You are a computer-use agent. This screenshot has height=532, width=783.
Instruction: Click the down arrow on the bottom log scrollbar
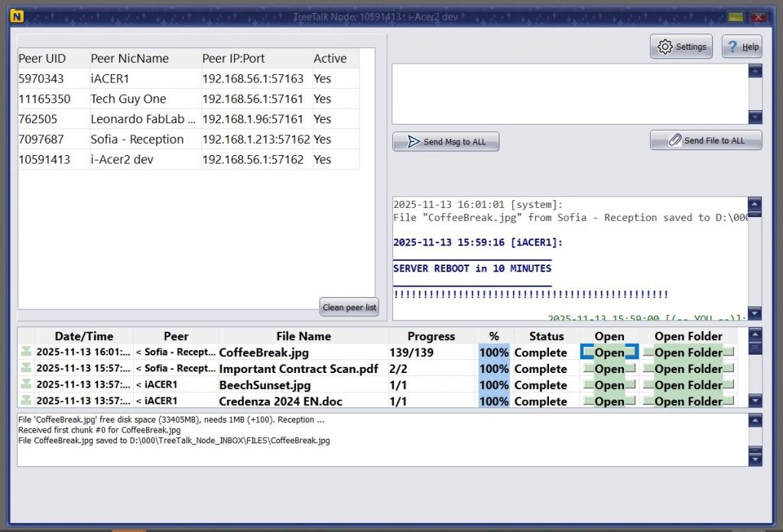click(x=755, y=459)
